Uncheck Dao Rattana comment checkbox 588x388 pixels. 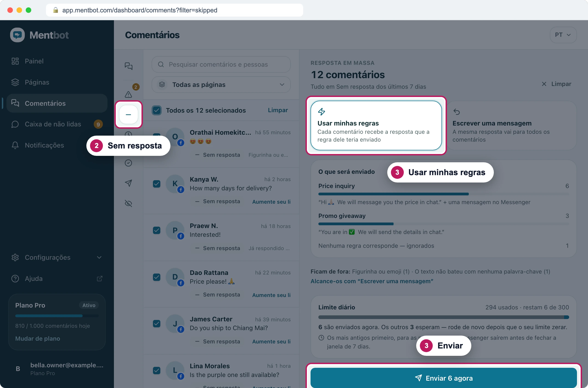156,277
